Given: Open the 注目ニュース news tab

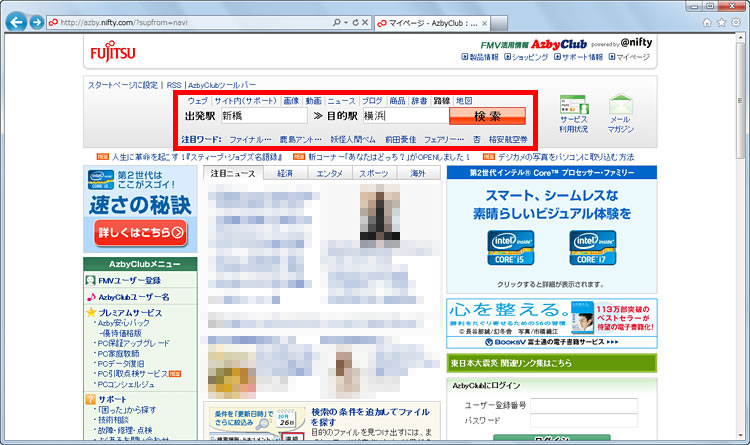Looking at the screenshot, I should click(x=232, y=173).
